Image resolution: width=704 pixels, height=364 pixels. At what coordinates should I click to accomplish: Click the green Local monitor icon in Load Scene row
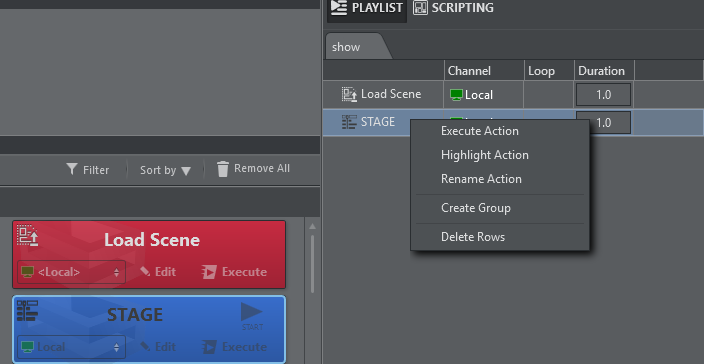456,95
